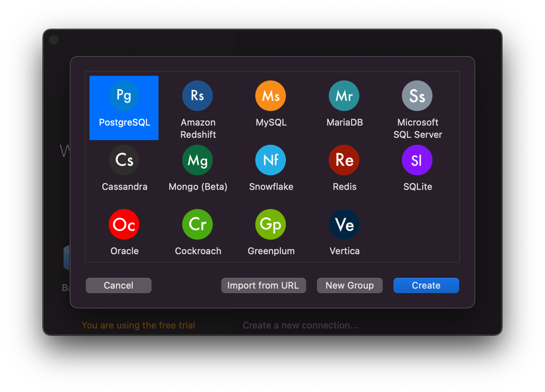Click the "PostgreSQL" label text
545x392 pixels.
[x=125, y=122]
